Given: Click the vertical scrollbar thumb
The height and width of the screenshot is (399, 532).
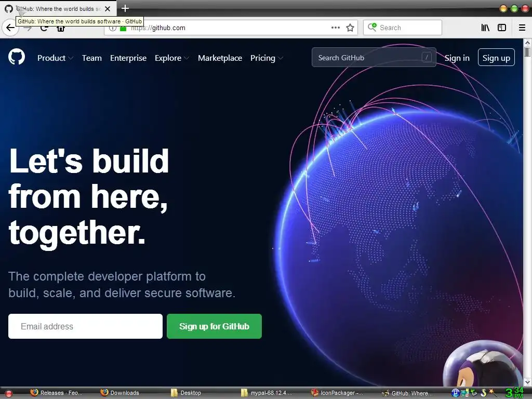Looking at the screenshot, I should 527,52.
